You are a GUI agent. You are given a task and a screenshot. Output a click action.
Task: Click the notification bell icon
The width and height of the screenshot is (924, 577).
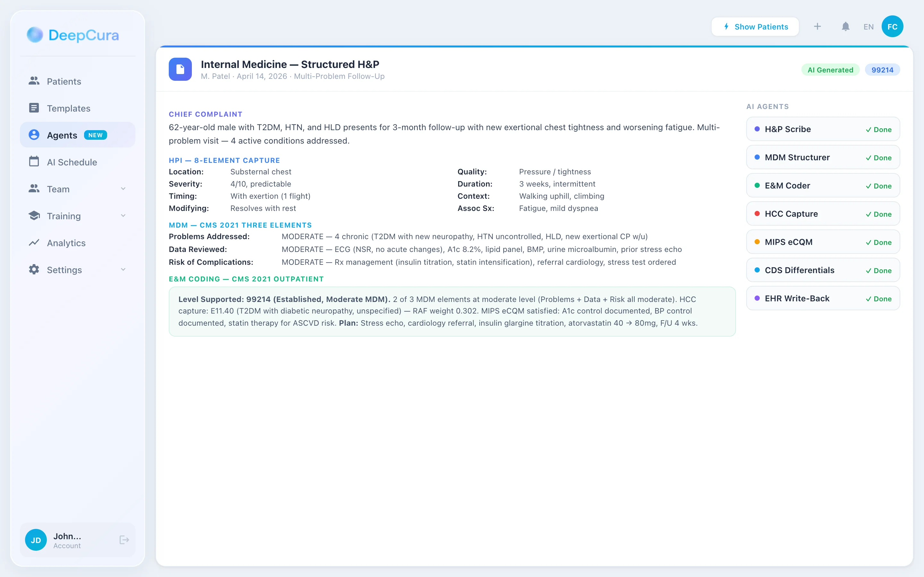point(845,27)
